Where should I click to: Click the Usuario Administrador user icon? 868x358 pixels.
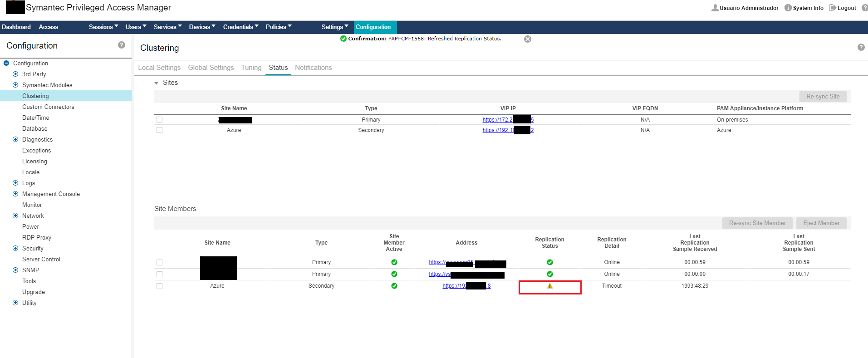[715, 8]
